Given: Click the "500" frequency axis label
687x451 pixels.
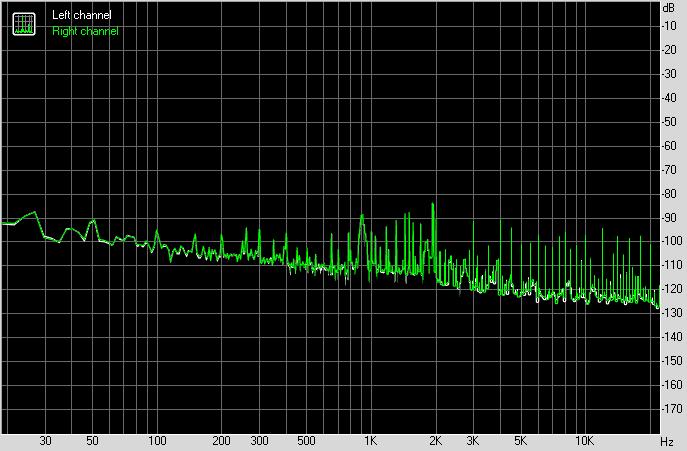Looking at the screenshot, I should coord(306,441).
